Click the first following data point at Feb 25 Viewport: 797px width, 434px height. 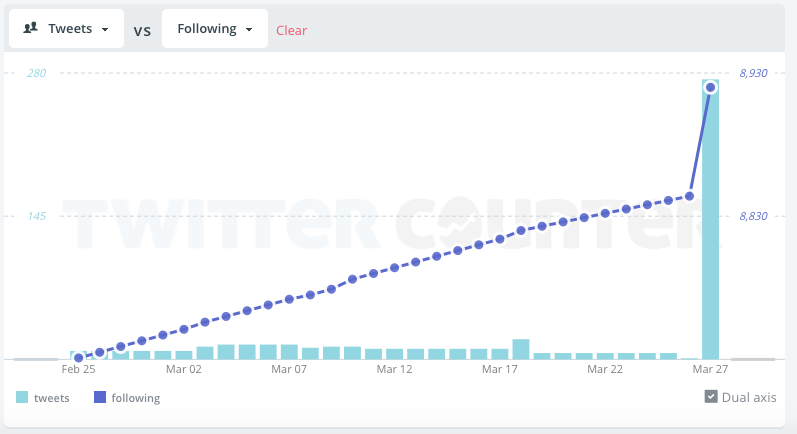click(78, 358)
